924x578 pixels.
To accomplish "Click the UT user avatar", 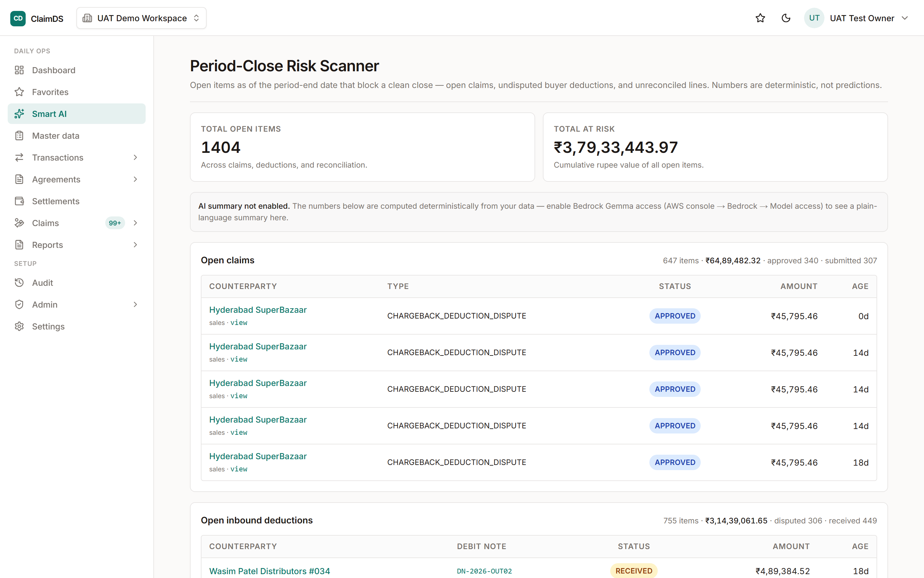I will (814, 18).
